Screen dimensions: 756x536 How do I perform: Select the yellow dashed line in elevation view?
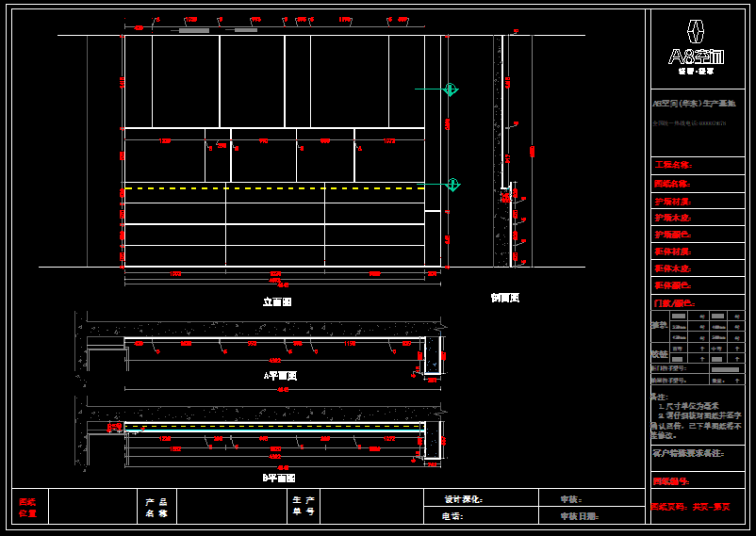[273, 188]
